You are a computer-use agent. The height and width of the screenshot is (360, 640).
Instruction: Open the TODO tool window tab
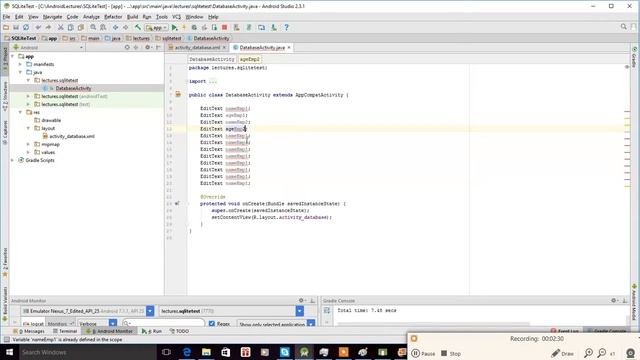coord(179,331)
